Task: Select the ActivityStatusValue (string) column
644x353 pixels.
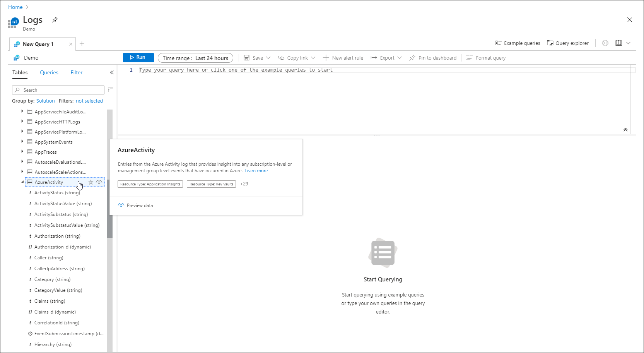Action: coord(63,204)
